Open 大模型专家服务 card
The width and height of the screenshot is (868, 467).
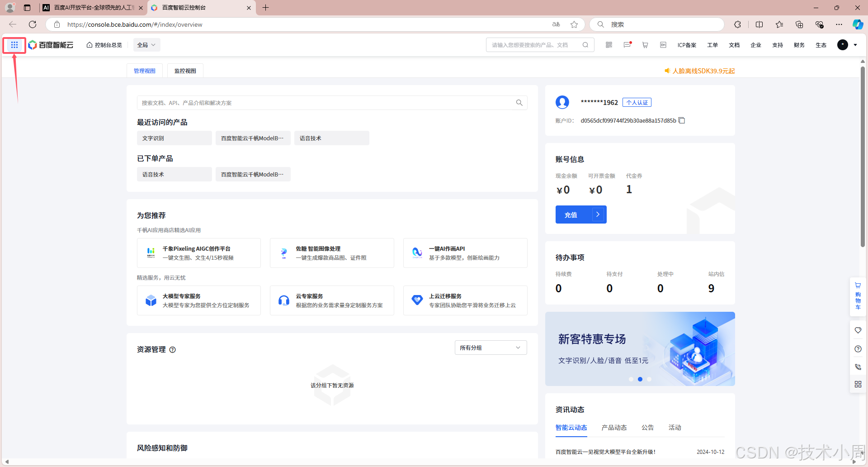[199, 300]
